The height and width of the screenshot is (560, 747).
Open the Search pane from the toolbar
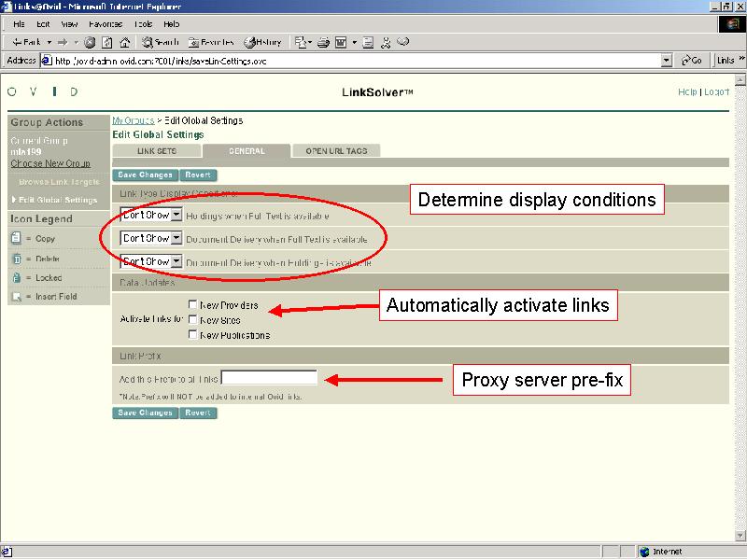pos(160,42)
